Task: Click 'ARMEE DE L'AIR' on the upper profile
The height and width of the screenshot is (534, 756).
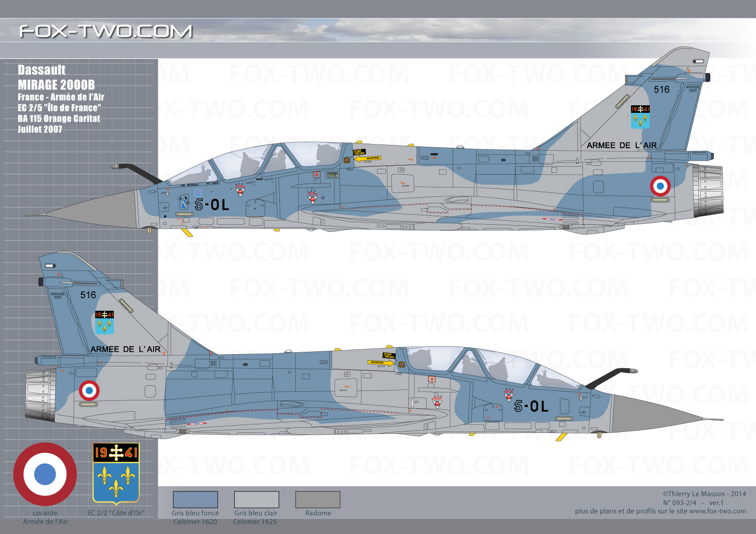Action: [x=621, y=145]
